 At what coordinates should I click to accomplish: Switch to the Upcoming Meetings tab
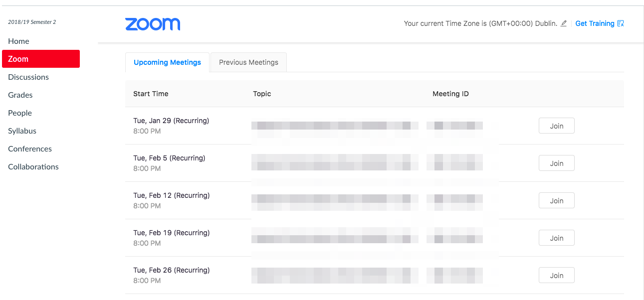point(168,62)
